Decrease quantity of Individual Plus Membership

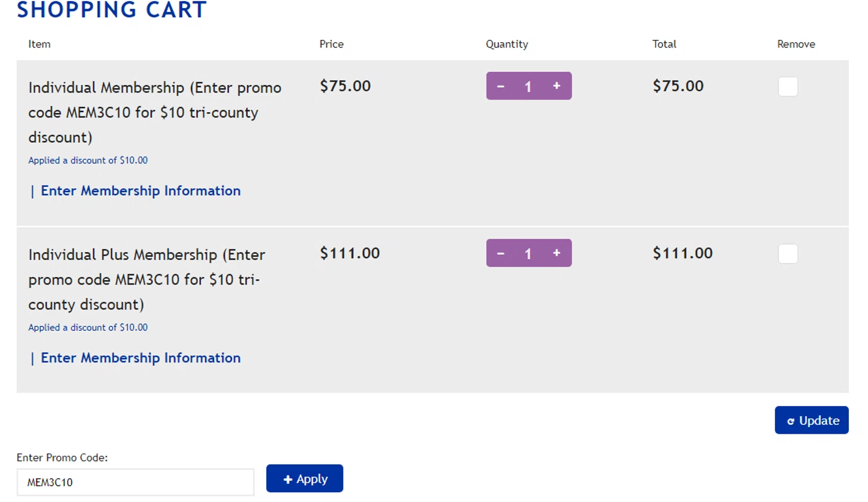[501, 253]
